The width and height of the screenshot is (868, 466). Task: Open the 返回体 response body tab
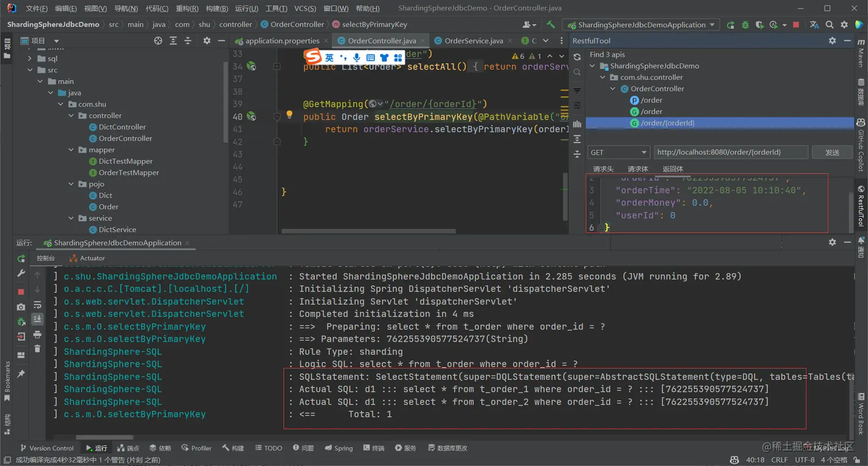(x=673, y=169)
